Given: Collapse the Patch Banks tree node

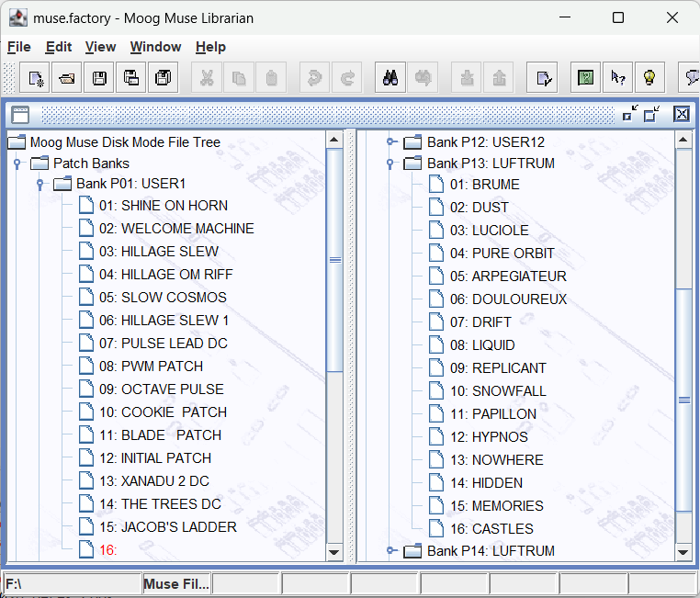Looking at the screenshot, I should point(17,164).
